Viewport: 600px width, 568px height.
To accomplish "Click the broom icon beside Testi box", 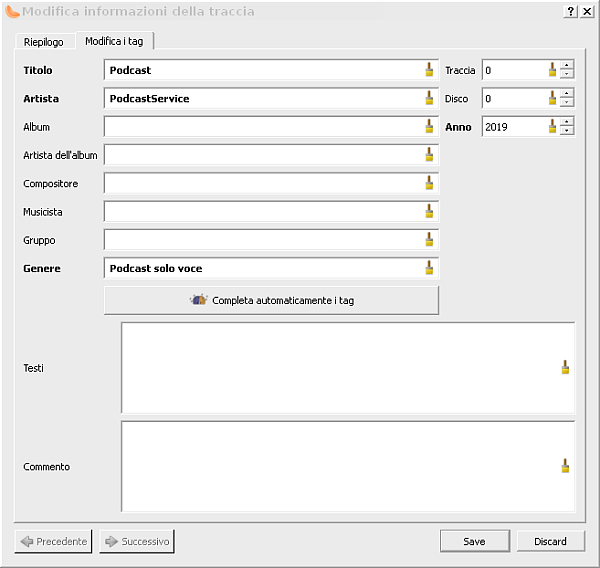I will click(x=565, y=367).
